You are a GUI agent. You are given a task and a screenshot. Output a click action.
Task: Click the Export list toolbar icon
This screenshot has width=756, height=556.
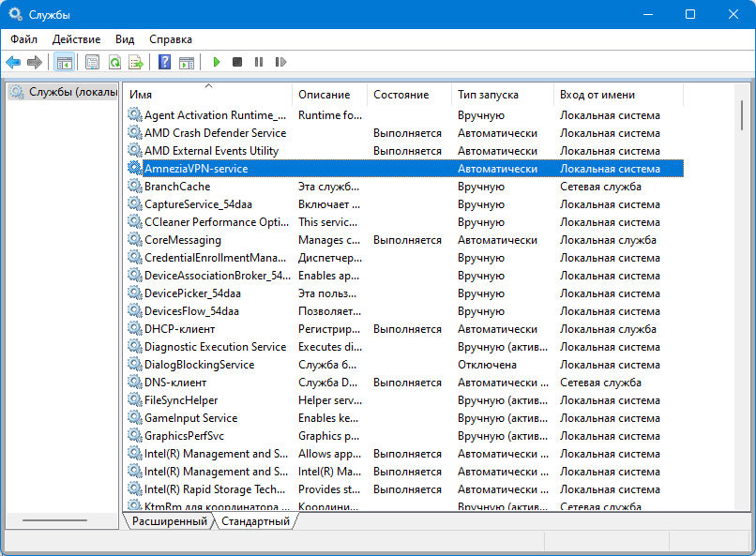pyautogui.click(x=136, y=62)
